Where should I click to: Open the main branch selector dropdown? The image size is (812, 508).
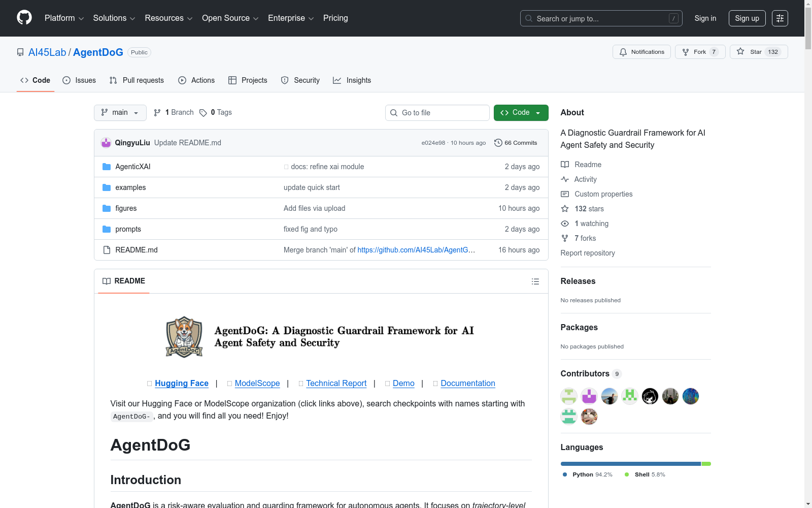coord(120,113)
